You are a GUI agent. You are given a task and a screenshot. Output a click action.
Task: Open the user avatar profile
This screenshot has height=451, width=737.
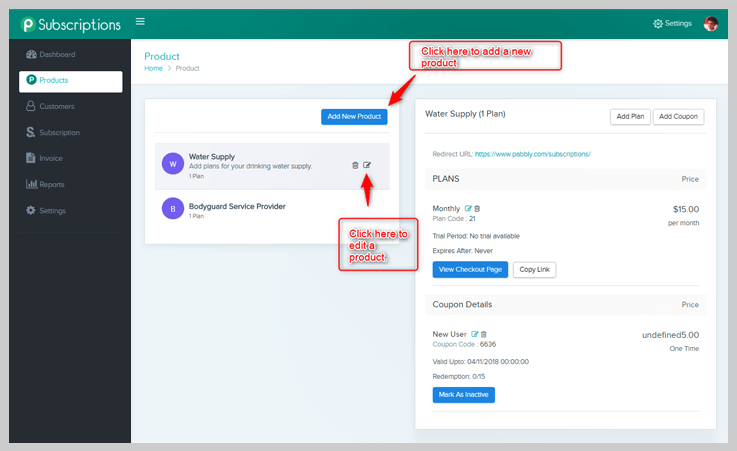coord(711,23)
